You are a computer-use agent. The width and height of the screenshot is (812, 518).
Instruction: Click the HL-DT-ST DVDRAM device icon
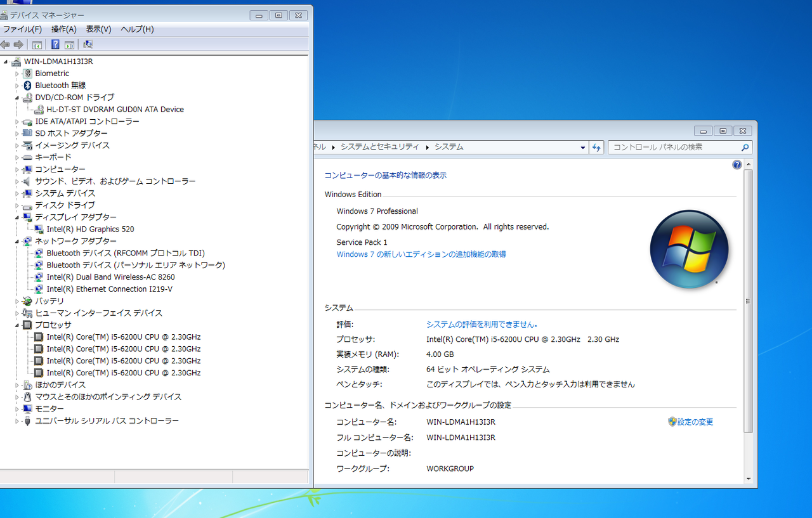tap(39, 109)
